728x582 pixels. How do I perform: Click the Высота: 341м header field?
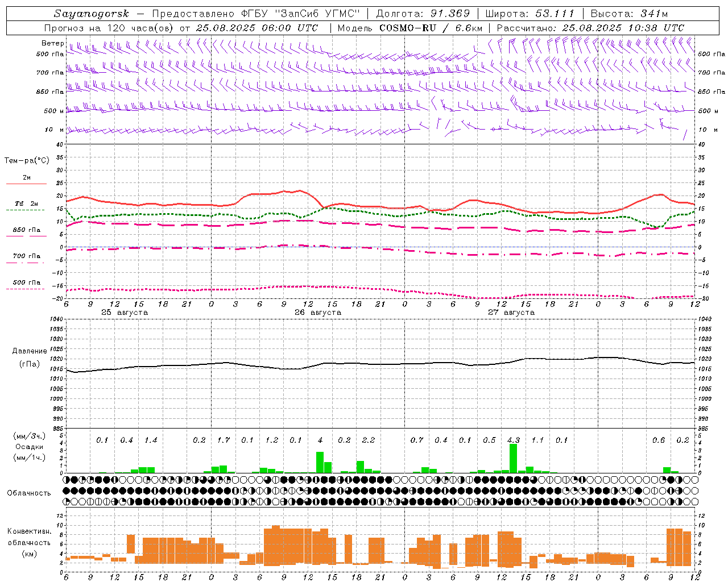(x=629, y=14)
